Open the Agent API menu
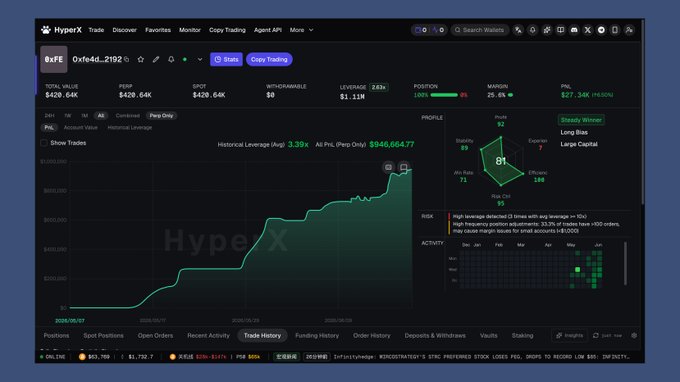This screenshot has width=680, height=382. coord(268,30)
